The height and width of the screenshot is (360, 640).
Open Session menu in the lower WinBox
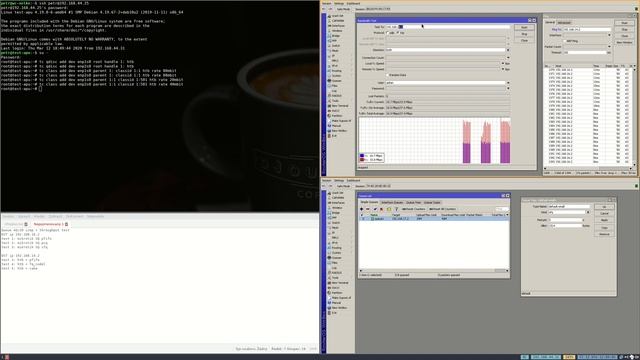[x=327, y=180]
